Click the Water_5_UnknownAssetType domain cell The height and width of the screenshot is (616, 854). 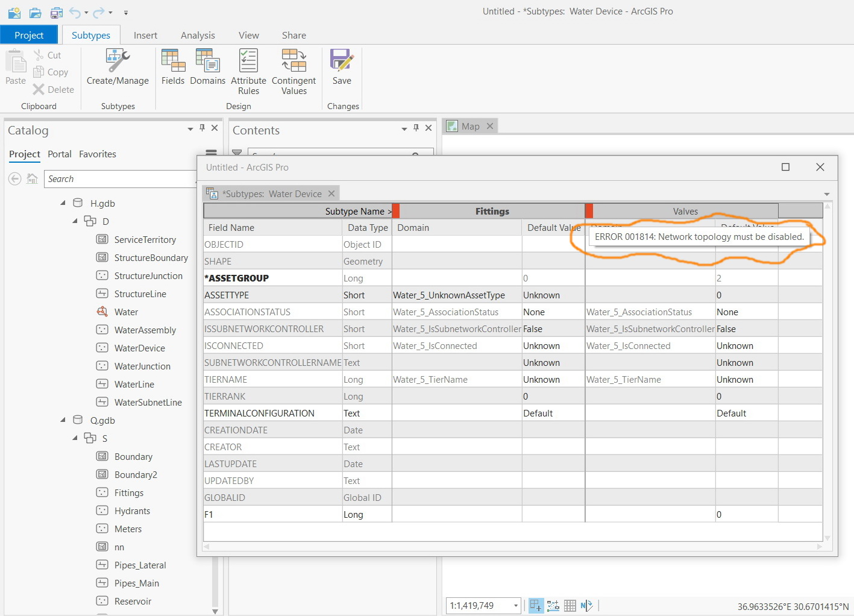(x=457, y=295)
